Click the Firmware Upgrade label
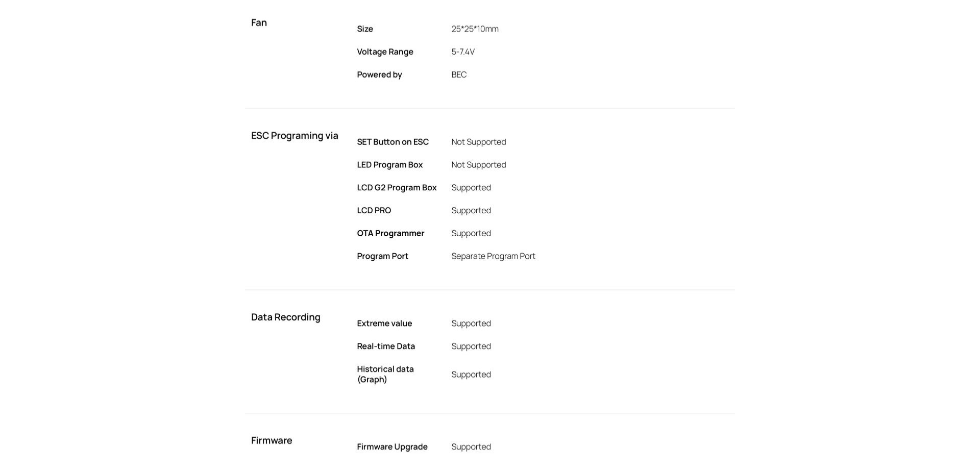980x473 pixels. (392, 447)
